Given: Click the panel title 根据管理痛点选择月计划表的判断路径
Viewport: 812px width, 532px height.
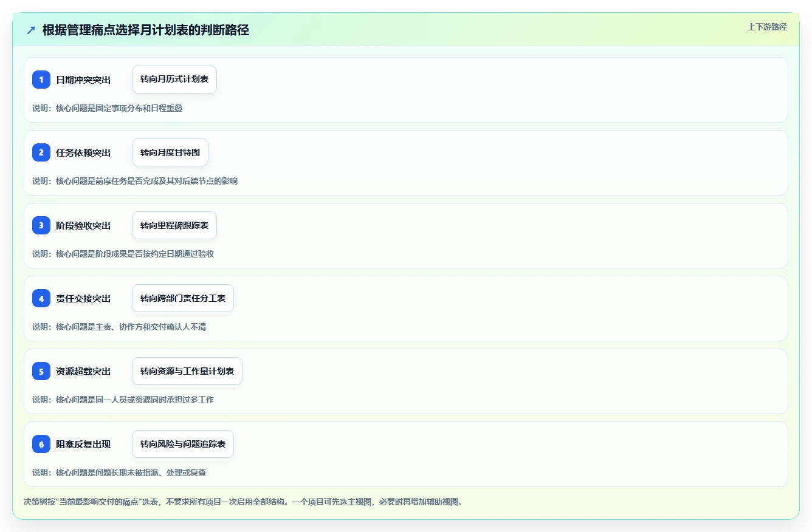Looking at the screenshot, I should pyautogui.click(x=146, y=30).
